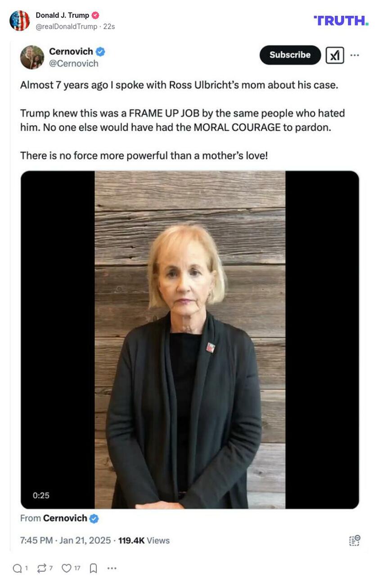The height and width of the screenshot is (588, 378).
Task: Click the Truth Social logo
Action: [x=341, y=21]
